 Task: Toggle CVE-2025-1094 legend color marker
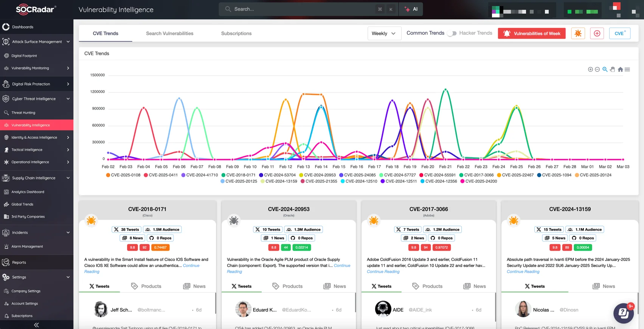pos(539,175)
